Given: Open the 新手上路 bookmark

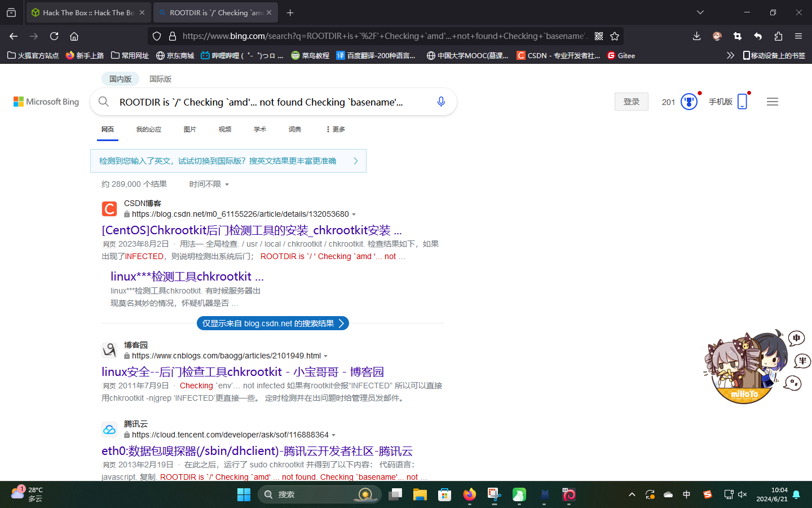Looking at the screenshot, I should [85, 55].
